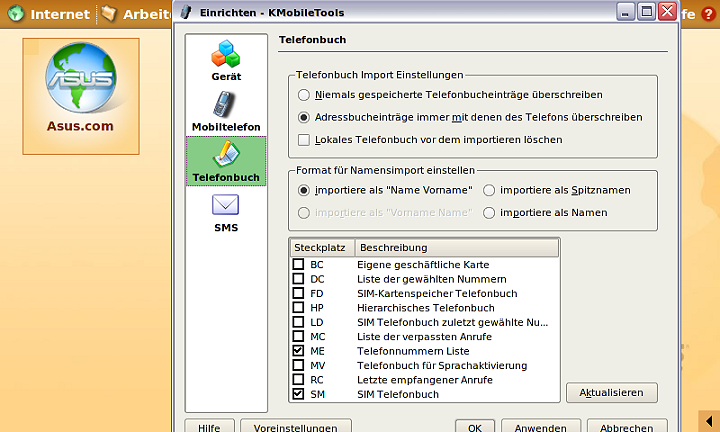Confirm with the OK button
Image resolution: width=720 pixels, height=432 pixels.
pos(475,427)
